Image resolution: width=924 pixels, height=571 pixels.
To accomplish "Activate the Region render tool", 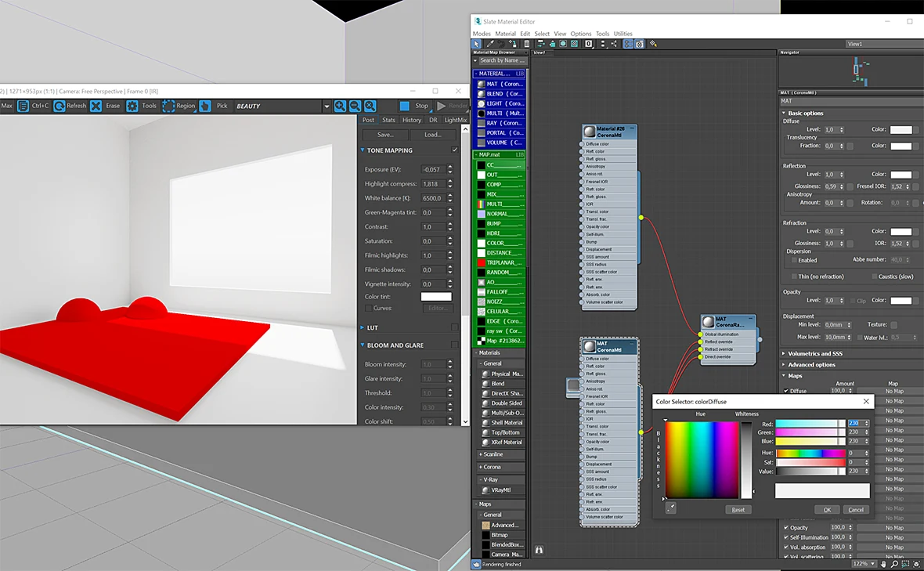I will [x=168, y=106].
